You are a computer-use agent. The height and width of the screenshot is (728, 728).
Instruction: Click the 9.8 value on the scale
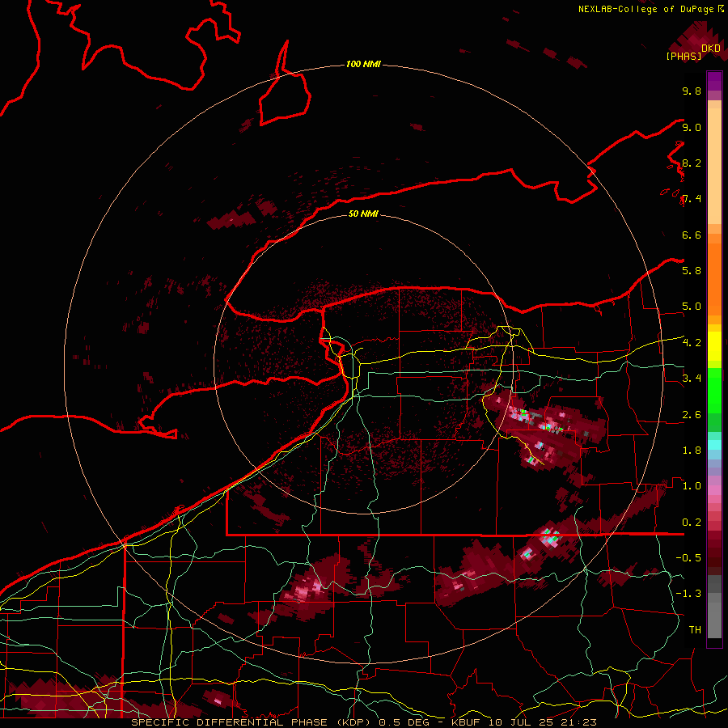point(692,91)
